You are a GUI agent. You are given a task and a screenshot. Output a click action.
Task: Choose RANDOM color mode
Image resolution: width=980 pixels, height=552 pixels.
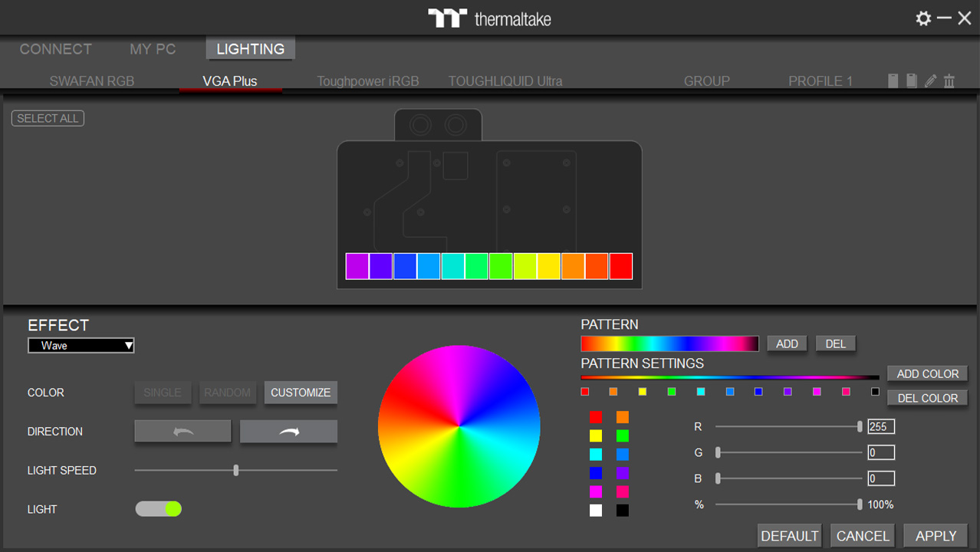[x=228, y=393]
